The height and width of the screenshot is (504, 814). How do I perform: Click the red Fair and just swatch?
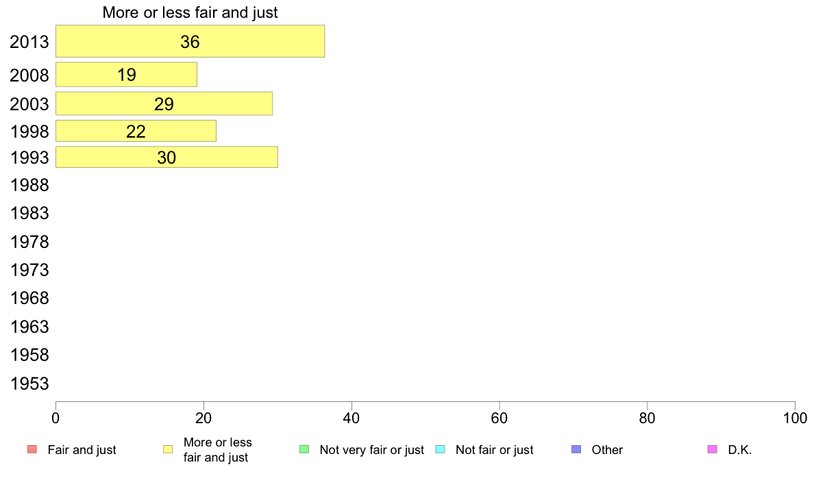tap(32, 449)
